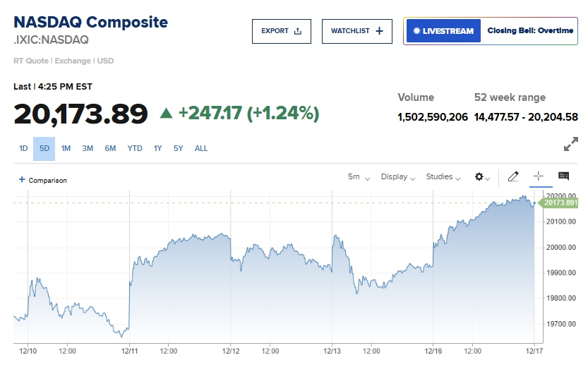This screenshot has width=588, height=367.
Task: Show the 5Y chart range
Action: click(x=179, y=148)
